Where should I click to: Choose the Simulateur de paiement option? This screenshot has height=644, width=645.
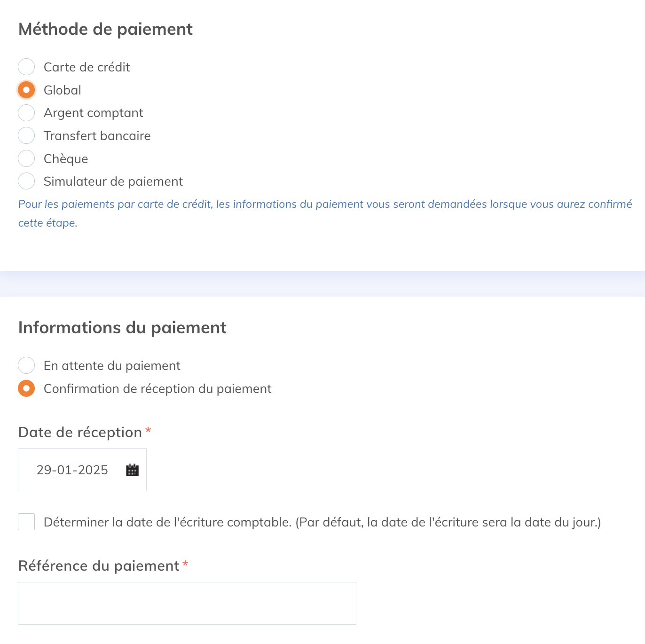26,181
